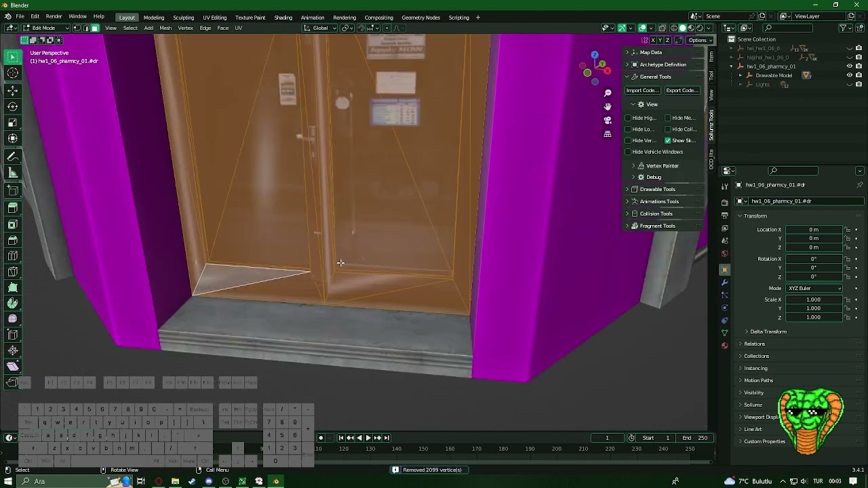Expand the Collision Tools panel
The image size is (868, 488).
(664, 213)
